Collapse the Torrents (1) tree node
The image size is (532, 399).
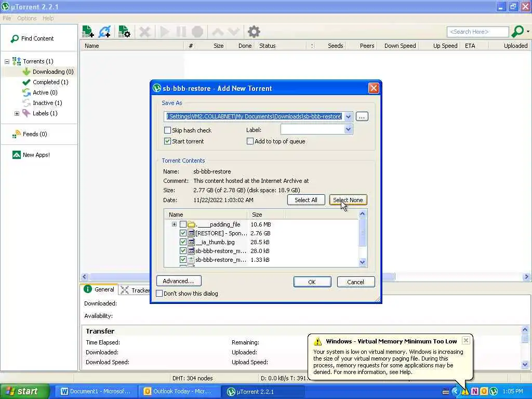coord(7,61)
